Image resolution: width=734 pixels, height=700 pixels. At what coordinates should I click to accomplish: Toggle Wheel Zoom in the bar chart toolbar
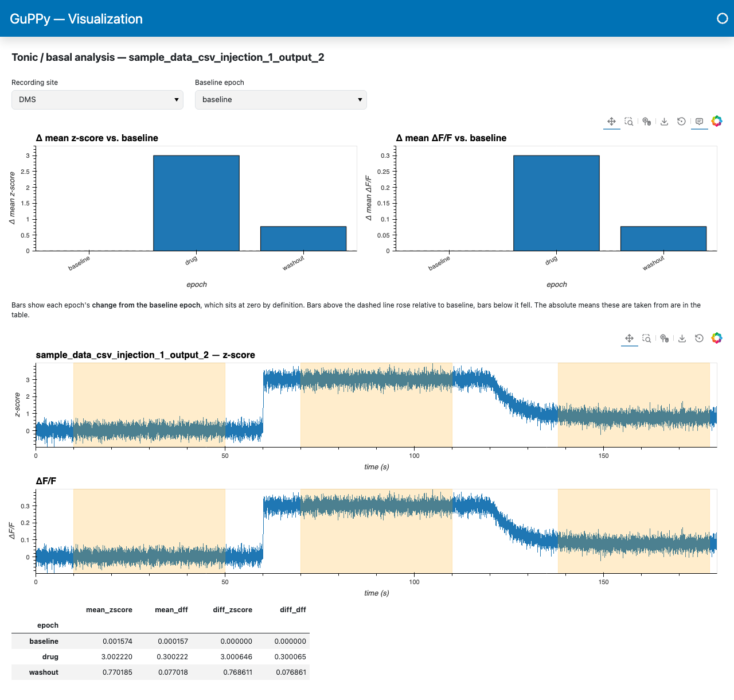click(x=647, y=121)
